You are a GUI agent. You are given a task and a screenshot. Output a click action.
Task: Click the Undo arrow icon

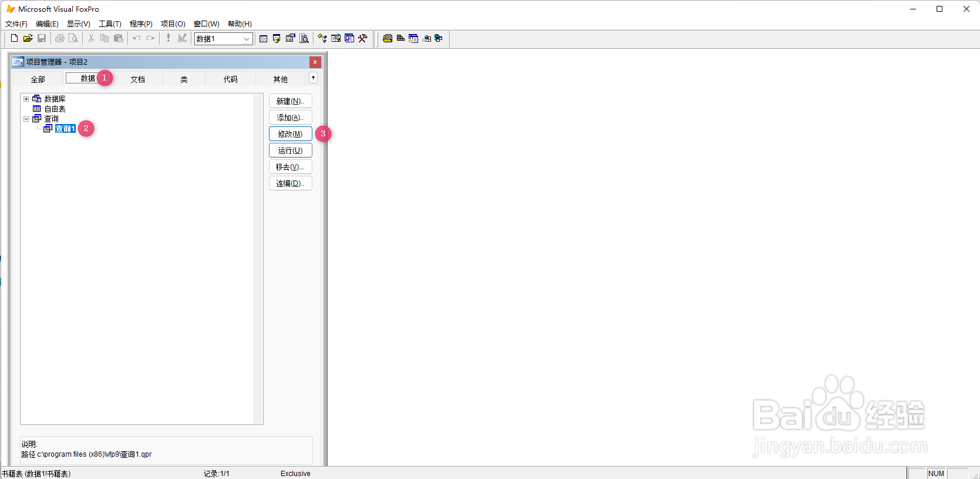(x=136, y=38)
